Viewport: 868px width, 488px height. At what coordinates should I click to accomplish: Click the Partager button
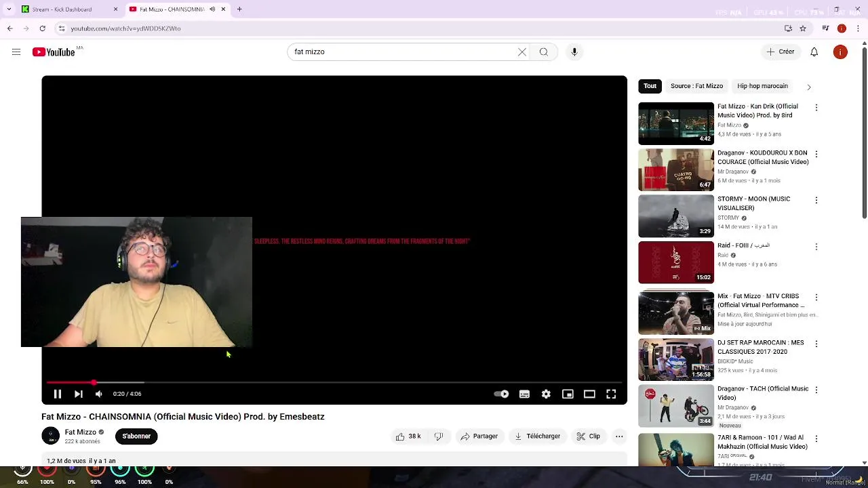479,436
